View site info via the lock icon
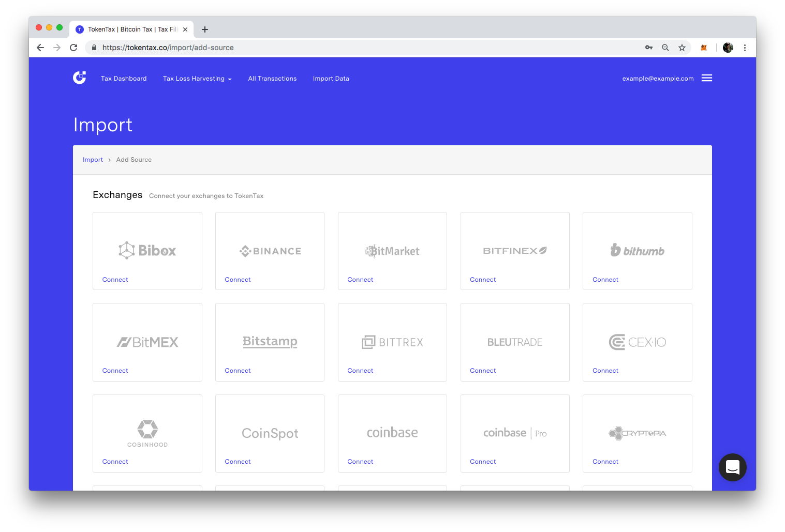 tap(94, 48)
